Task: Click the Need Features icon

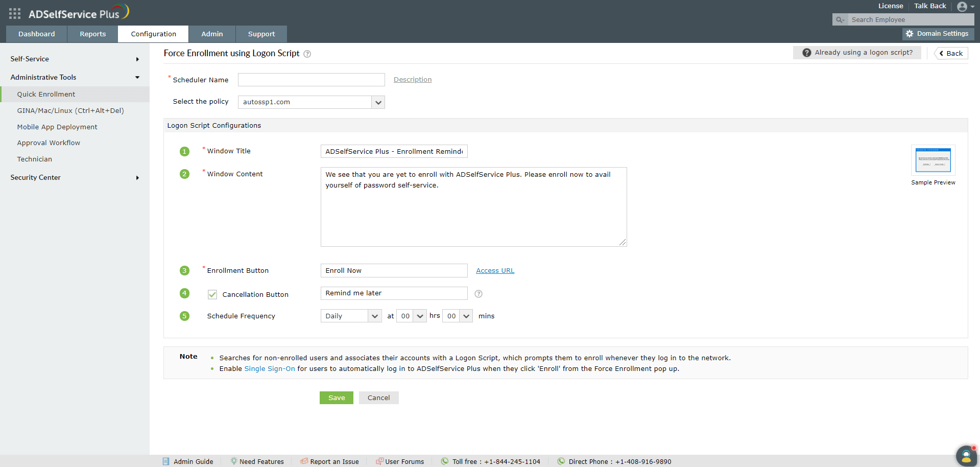Action: 234,461
